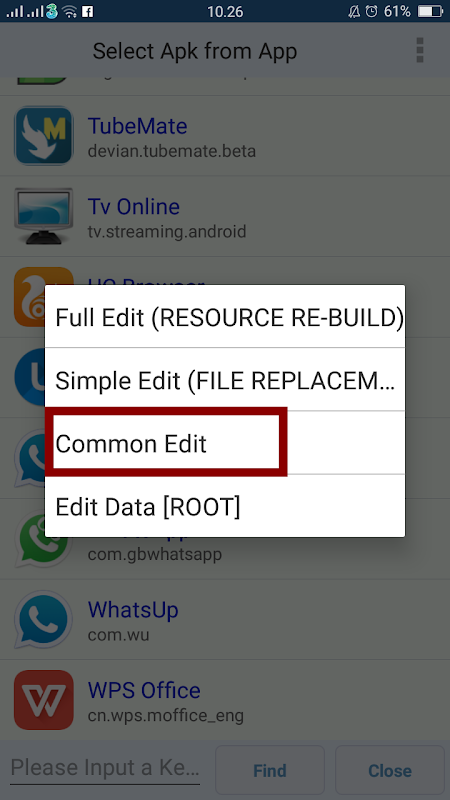Tap the Close button at bottom
450x800 pixels.
click(x=390, y=770)
